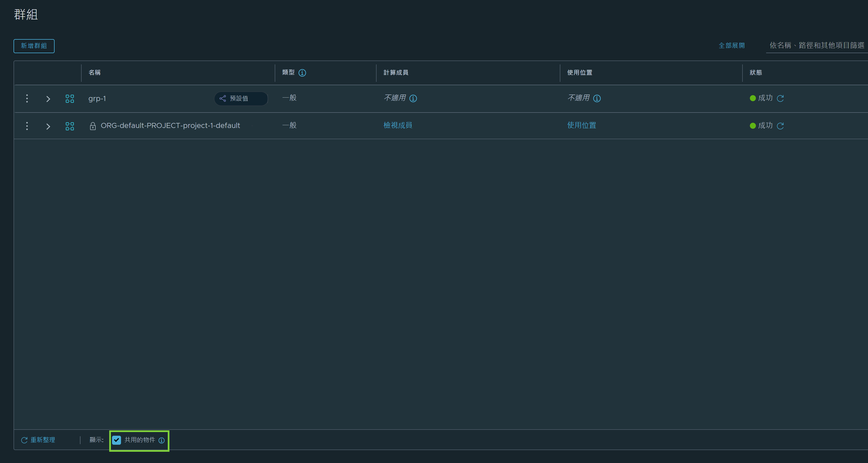Click the 顯示: label in footer
Viewport: 868px width, 463px height.
point(96,440)
